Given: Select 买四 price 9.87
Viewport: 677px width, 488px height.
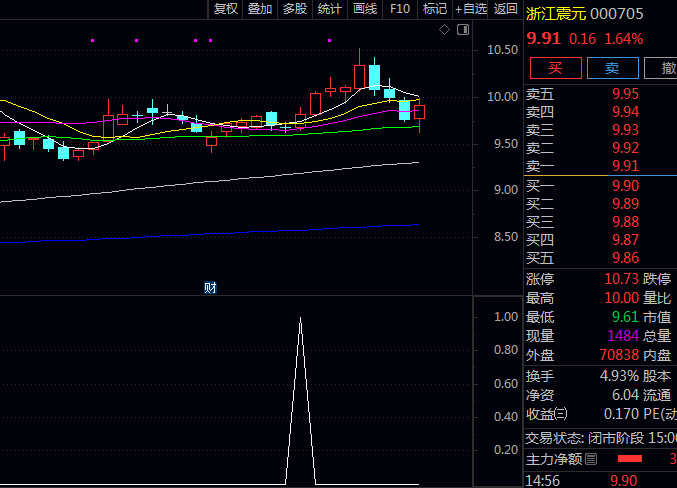Looking at the screenshot, I should (x=625, y=240).
